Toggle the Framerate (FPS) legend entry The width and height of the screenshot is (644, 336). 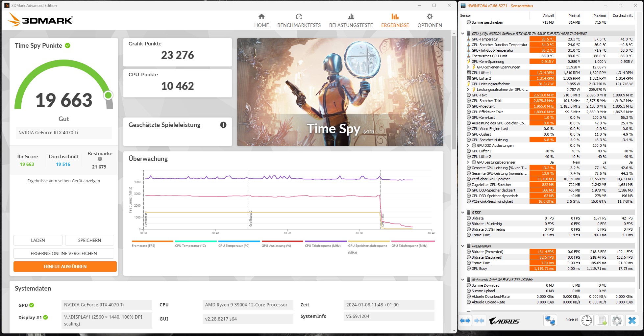pos(152,244)
